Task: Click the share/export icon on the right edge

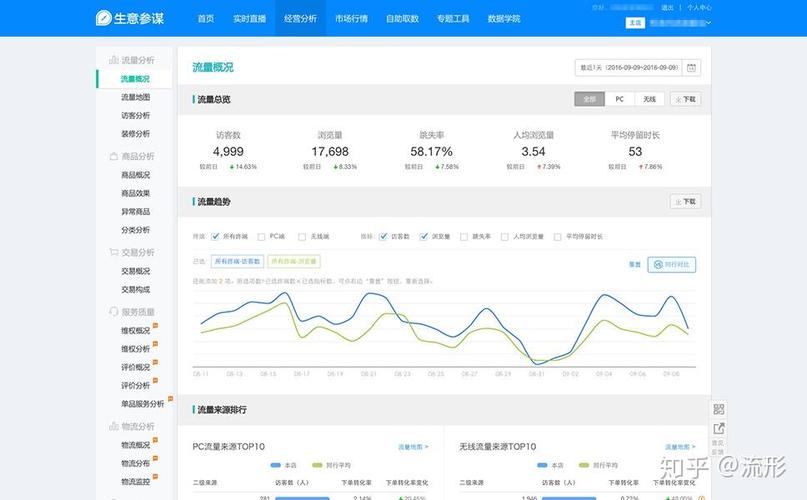Action: tap(719, 428)
